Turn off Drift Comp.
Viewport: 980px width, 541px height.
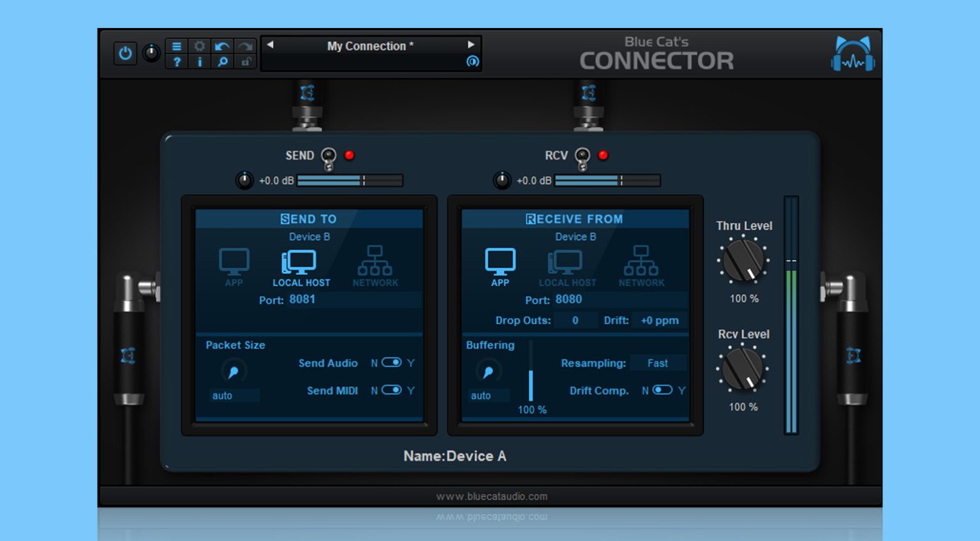(662, 390)
